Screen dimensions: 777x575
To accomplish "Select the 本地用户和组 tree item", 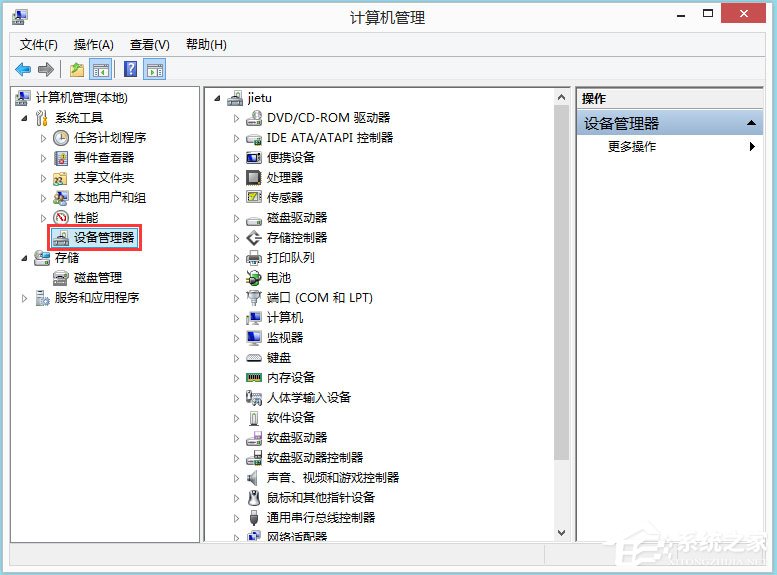I will pos(110,198).
